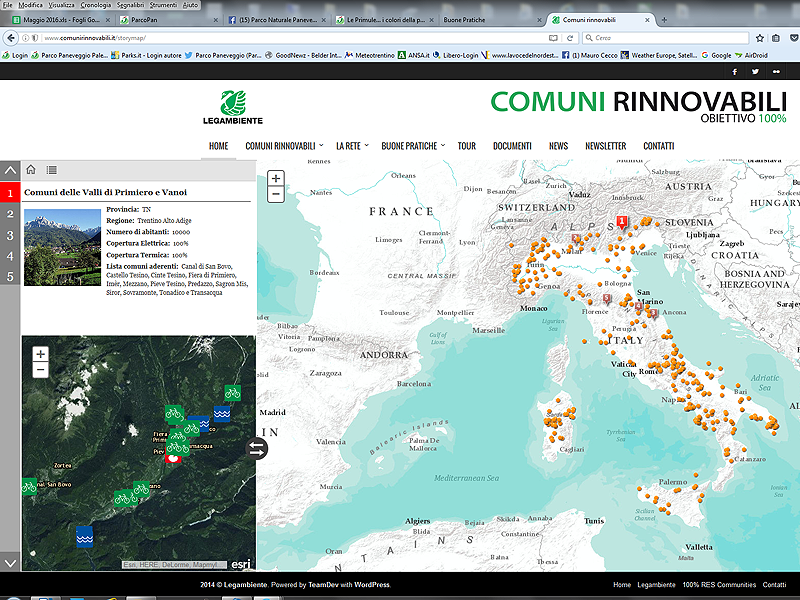Zoom in on the main Italy map
This screenshot has height=600, width=800.
coord(276,179)
